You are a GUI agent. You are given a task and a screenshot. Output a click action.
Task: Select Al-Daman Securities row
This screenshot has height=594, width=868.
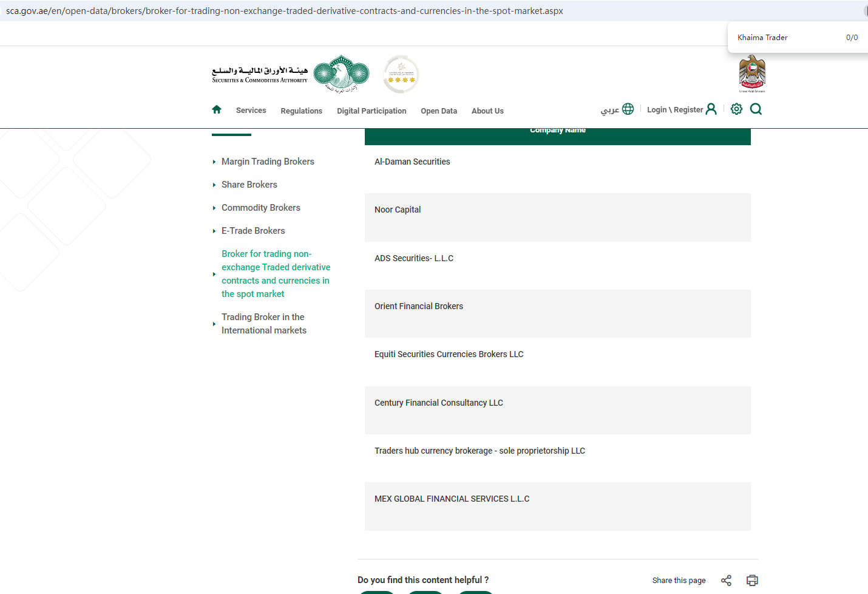coord(558,169)
